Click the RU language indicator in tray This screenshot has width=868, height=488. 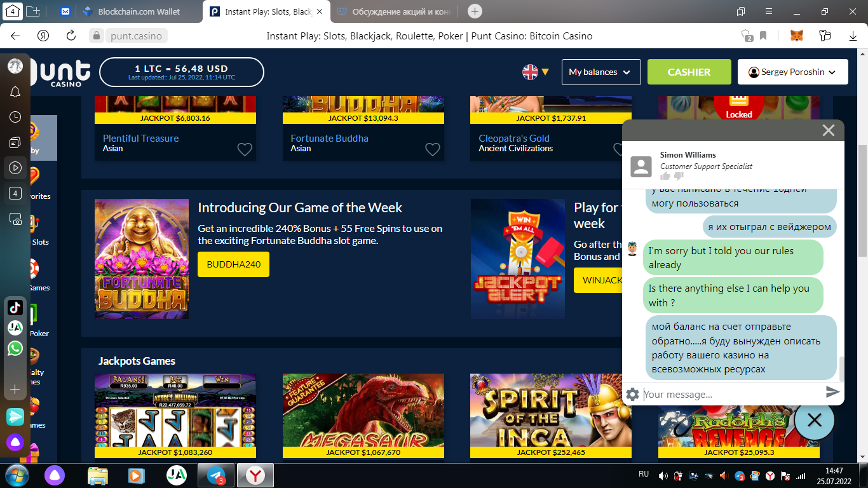(644, 474)
